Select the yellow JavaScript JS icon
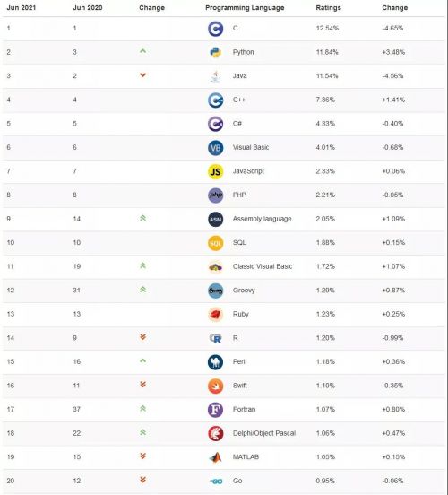Screen dimensions: 448x495 click(x=215, y=172)
